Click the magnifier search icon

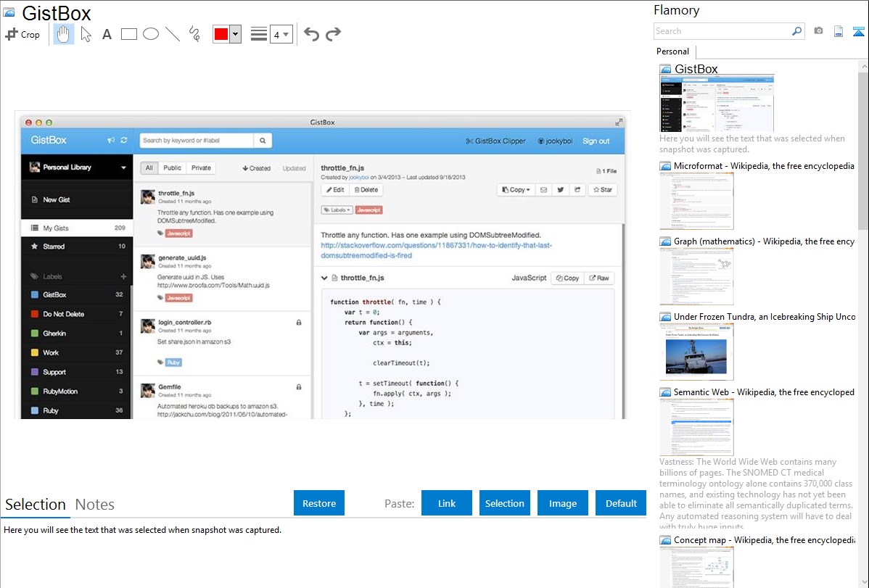(796, 31)
